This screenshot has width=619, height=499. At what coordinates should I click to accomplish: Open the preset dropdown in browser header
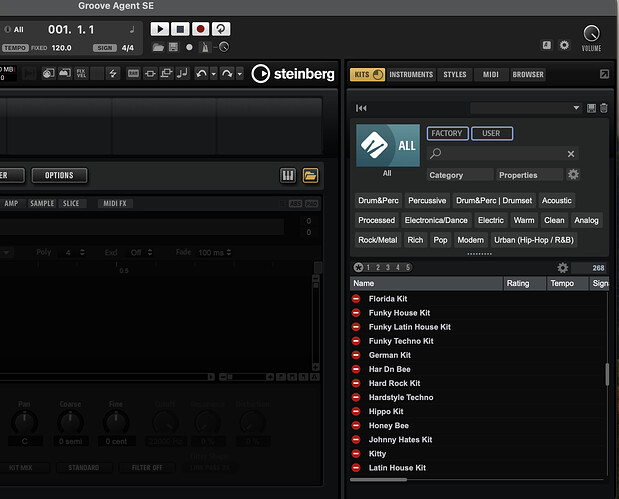[x=525, y=108]
